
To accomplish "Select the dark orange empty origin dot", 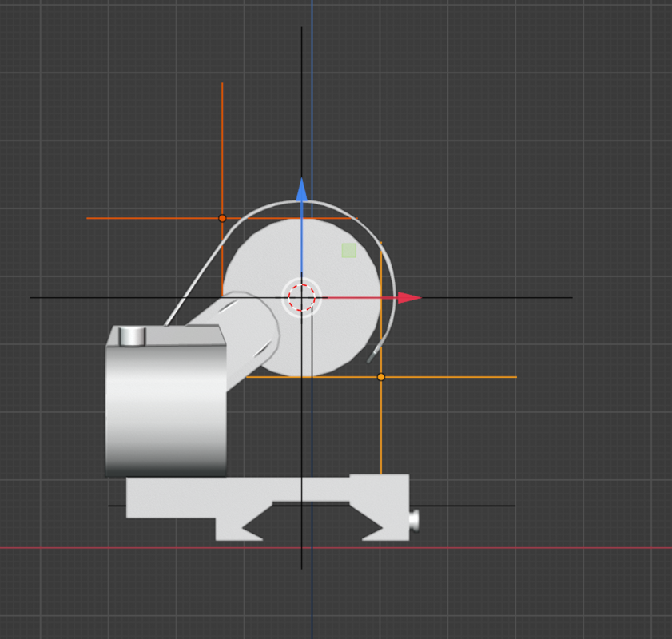I will (222, 218).
